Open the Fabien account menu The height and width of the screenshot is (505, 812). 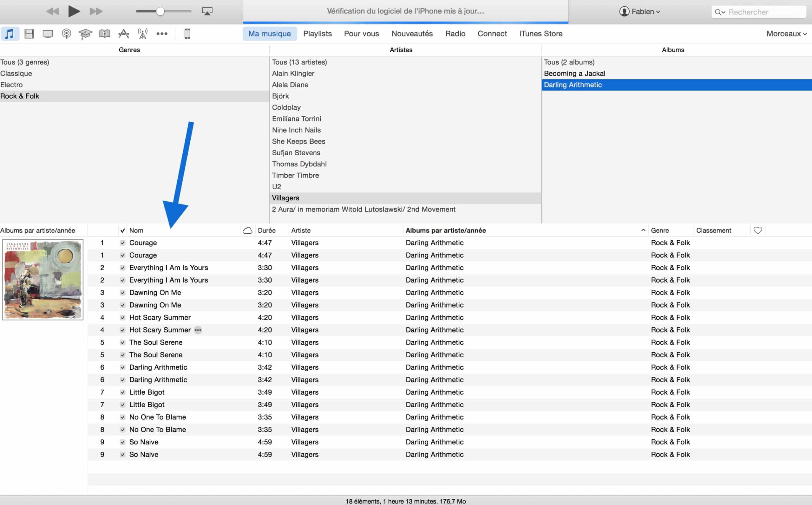tap(639, 12)
